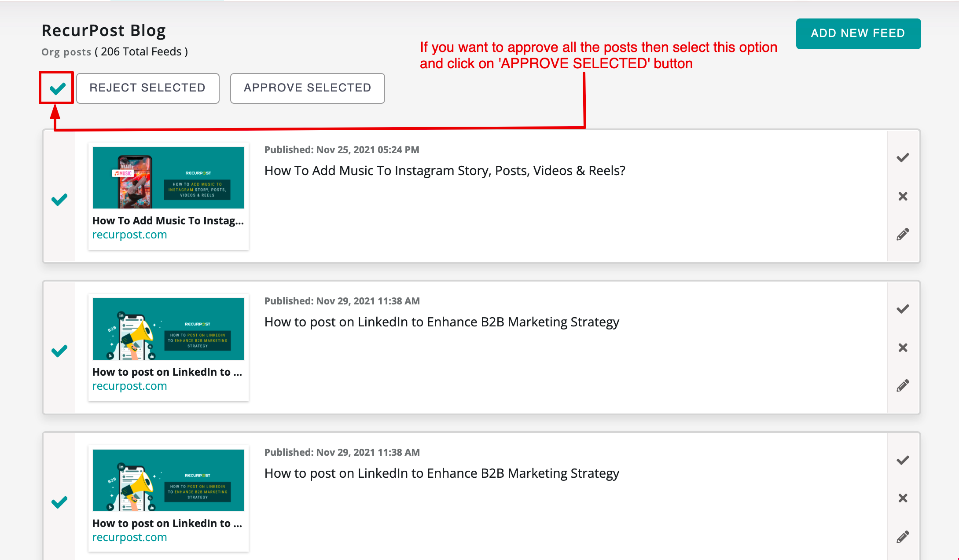Select the bottom 'How to post on LinkedIn to Enhance B2B' headline

pos(441,474)
